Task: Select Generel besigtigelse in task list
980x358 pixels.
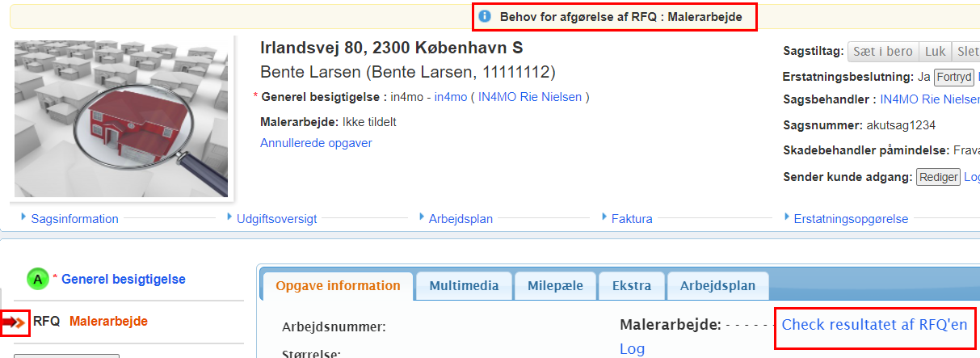Action: click(124, 280)
